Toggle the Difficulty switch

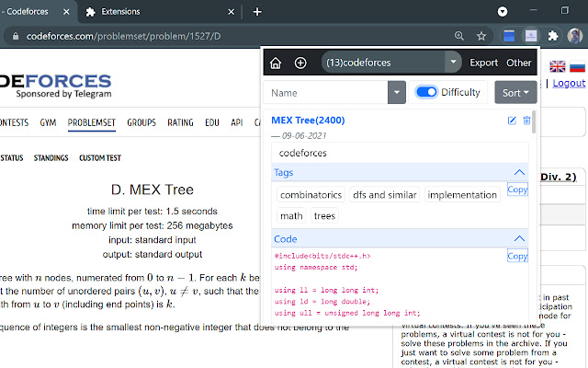tap(426, 92)
